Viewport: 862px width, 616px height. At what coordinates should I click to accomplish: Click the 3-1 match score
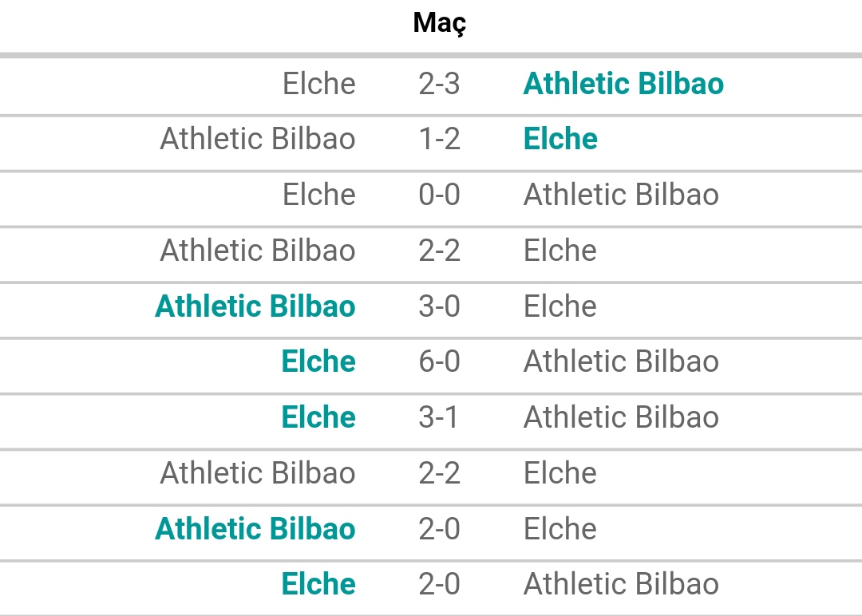tap(438, 417)
